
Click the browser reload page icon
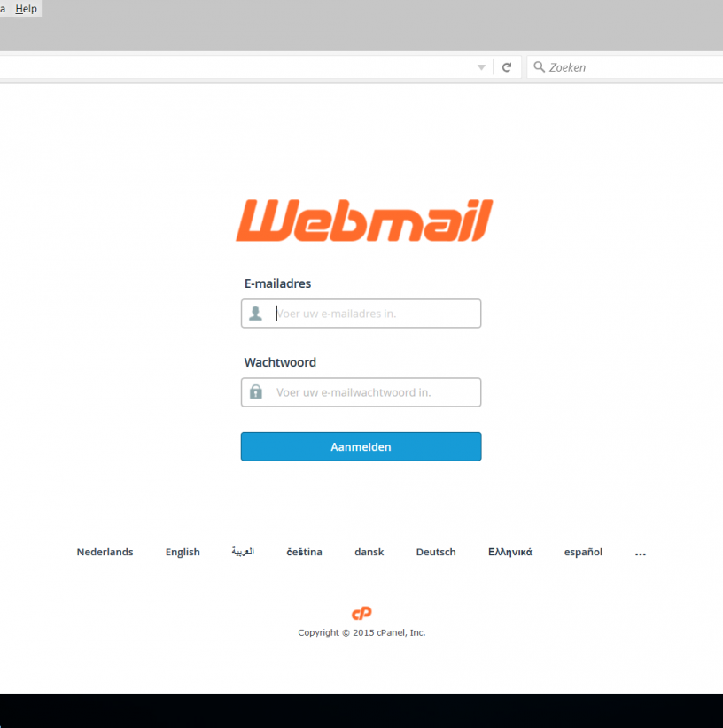507,67
